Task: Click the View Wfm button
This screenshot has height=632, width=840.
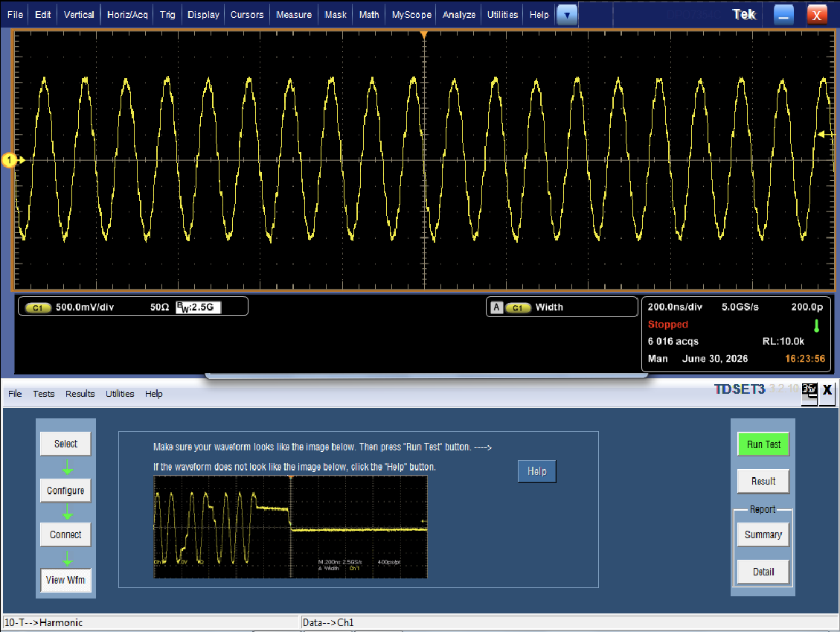Action: 66,580
